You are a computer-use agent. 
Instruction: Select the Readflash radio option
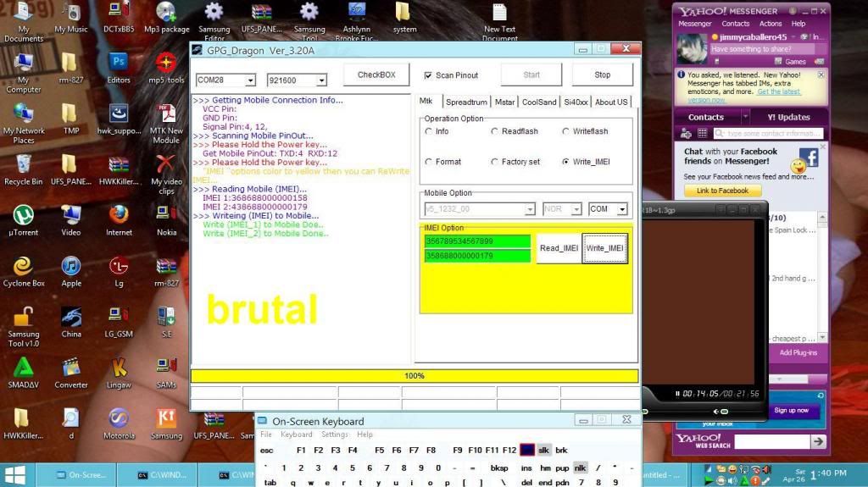pyautogui.click(x=495, y=131)
